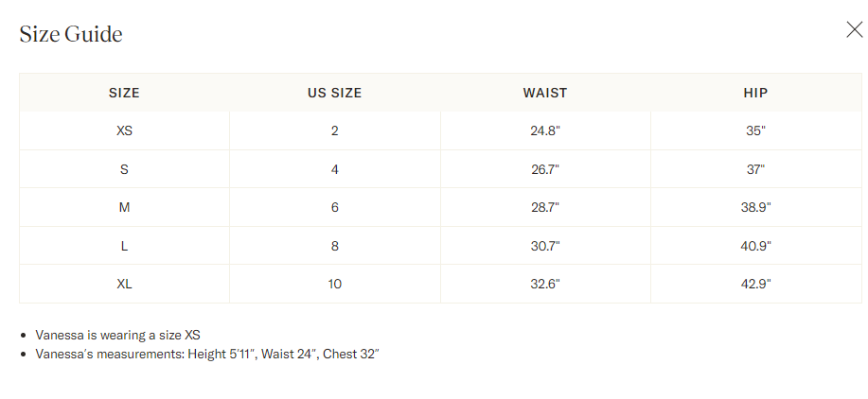
Task: Click US size 10 cell
Action: coord(335,284)
